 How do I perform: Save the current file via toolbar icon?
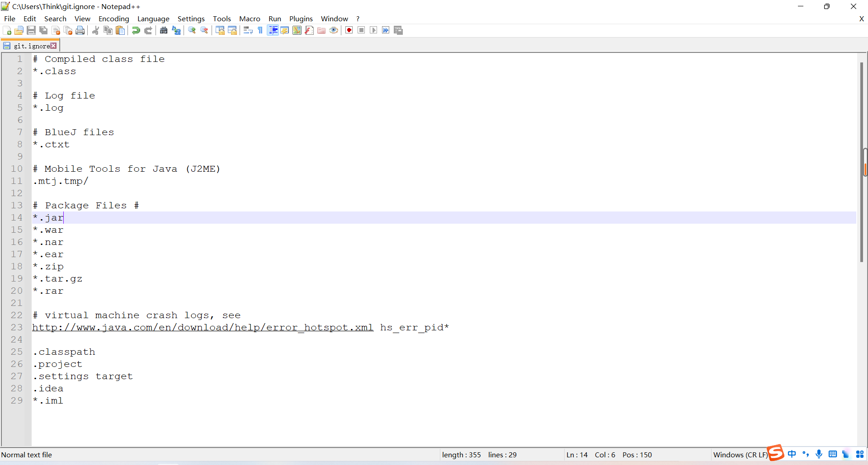pyautogui.click(x=31, y=30)
